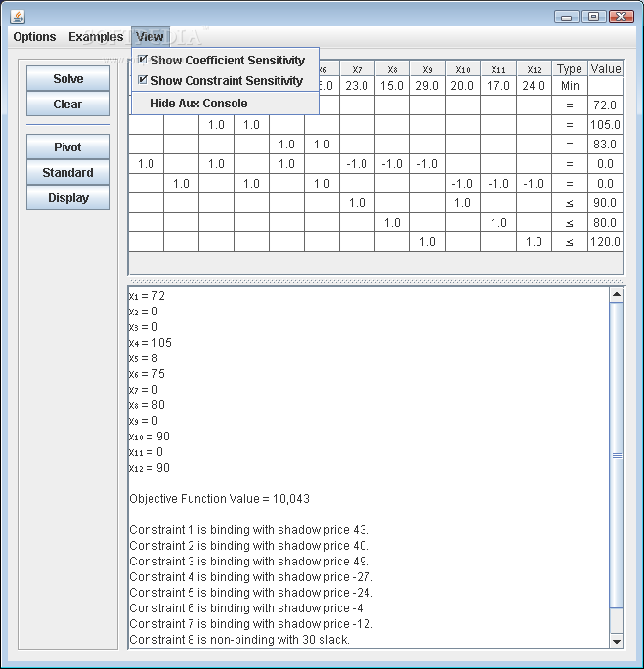Click console scrollbar up arrow
This screenshot has height=669, width=644.
(617, 294)
